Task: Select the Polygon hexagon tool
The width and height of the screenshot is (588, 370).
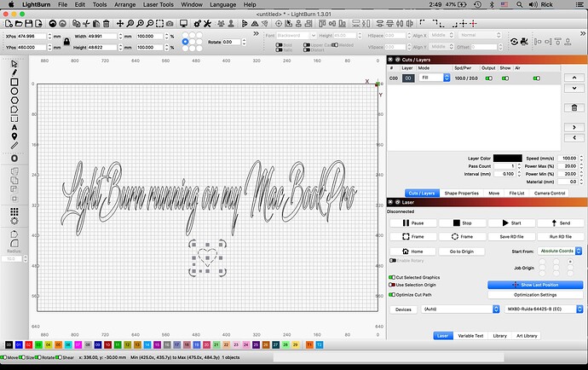Action: [14, 101]
